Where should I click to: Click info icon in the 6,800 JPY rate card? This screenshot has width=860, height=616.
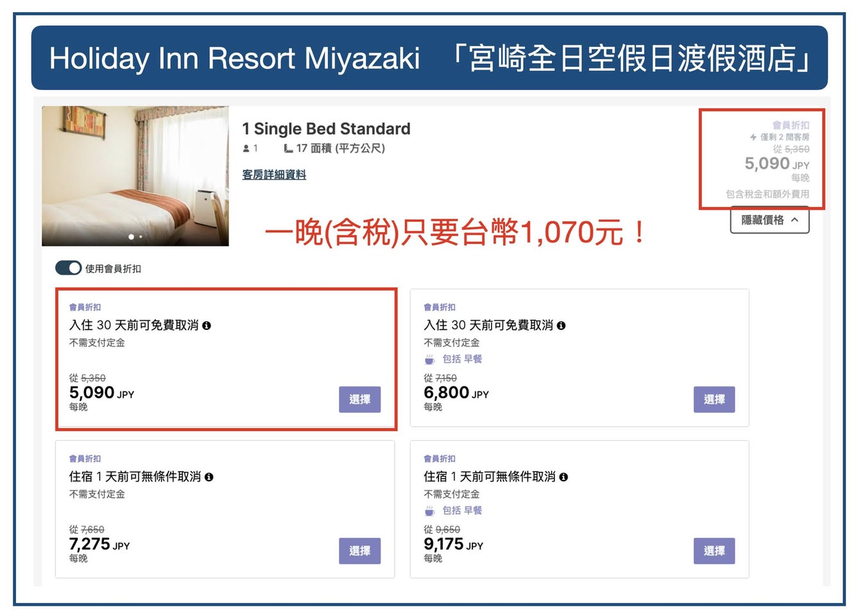click(562, 326)
